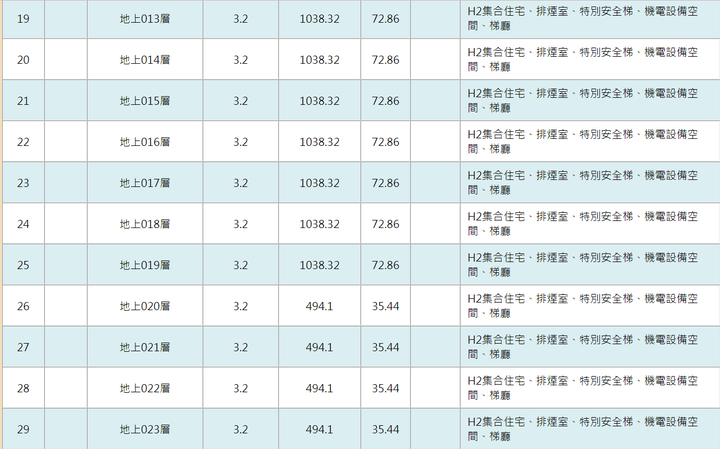Image resolution: width=720 pixels, height=449 pixels.
Task: Select row number 20 cell
Action: 23,60
